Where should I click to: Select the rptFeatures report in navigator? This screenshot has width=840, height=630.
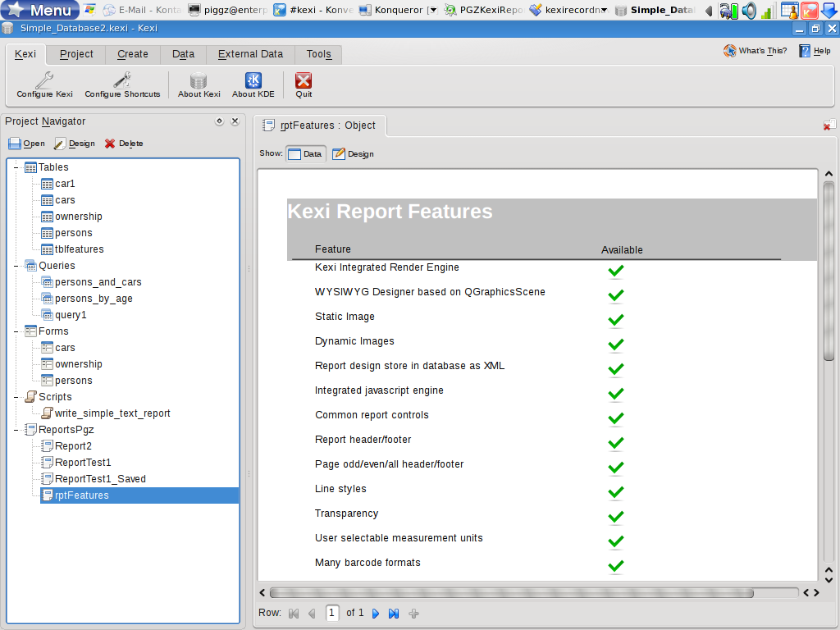[139, 495]
